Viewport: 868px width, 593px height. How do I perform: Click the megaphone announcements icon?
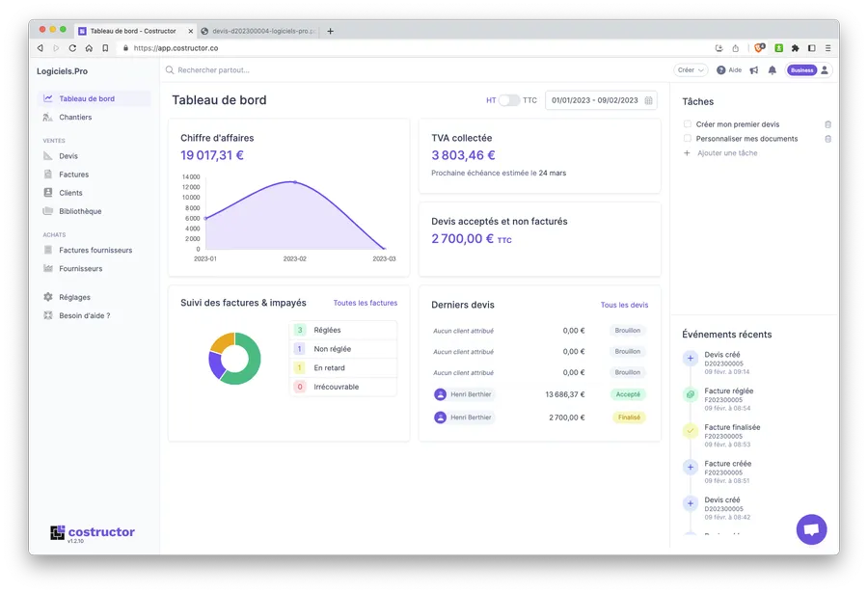click(x=754, y=70)
